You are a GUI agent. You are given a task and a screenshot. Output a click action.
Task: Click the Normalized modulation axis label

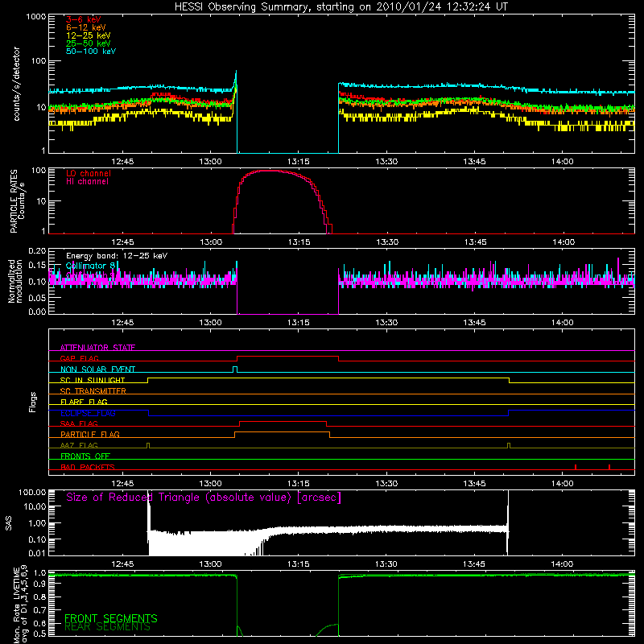[x=15, y=281]
